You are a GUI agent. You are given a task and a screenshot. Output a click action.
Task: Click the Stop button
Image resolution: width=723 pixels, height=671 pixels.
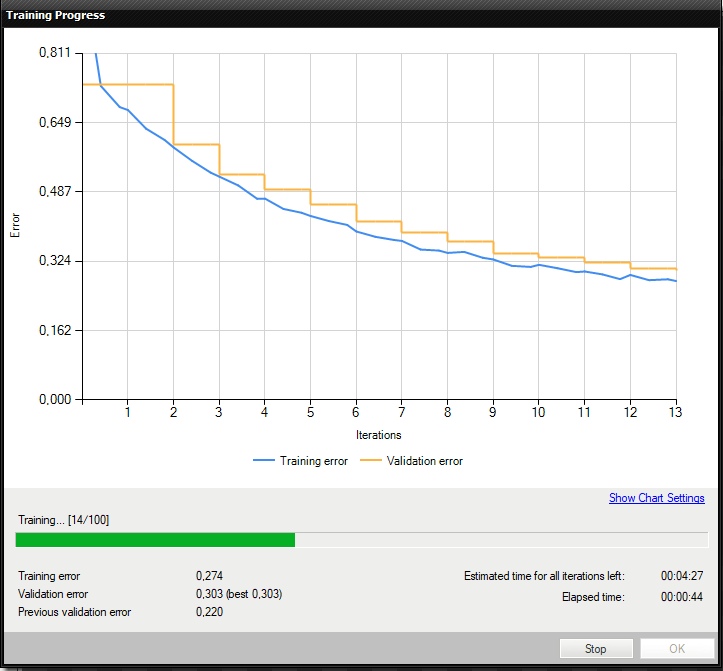596,648
